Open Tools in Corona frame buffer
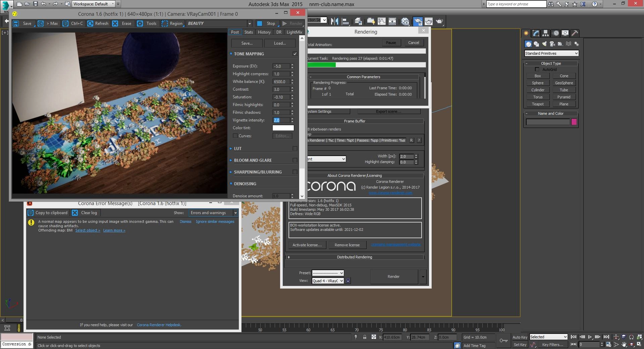 point(147,23)
